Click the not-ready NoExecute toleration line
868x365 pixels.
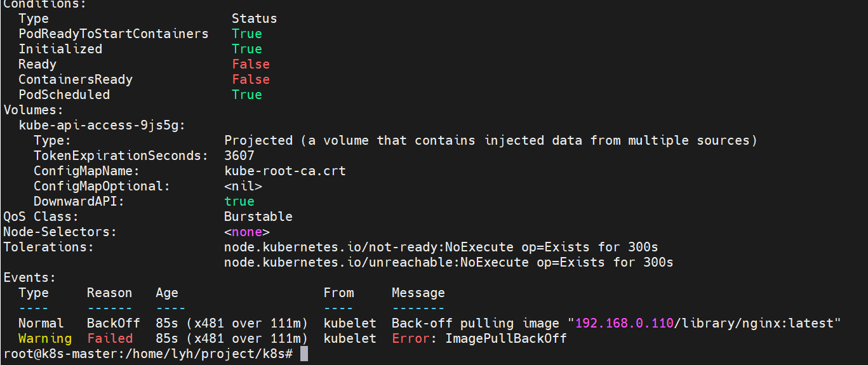coord(441,247)
